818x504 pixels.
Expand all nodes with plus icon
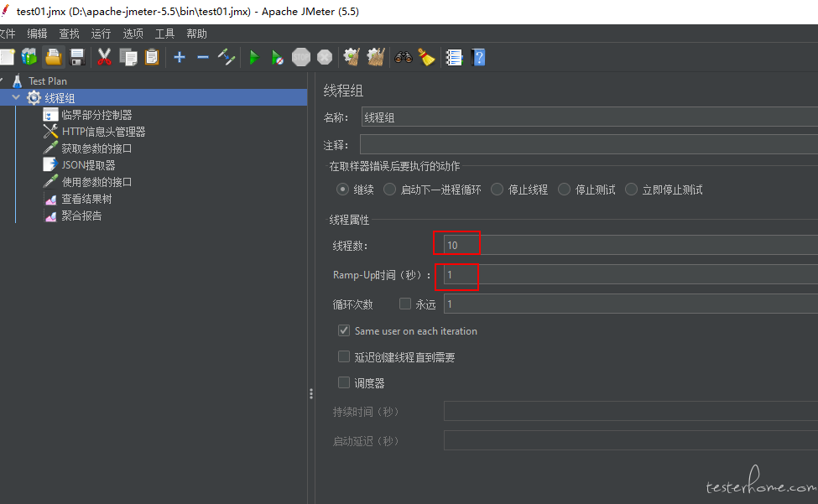[x=180, y=57]
